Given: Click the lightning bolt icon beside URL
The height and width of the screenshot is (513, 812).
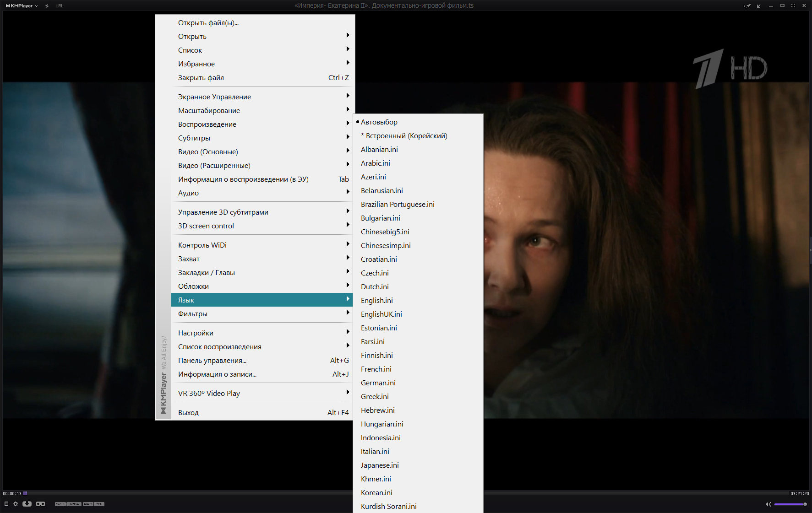Looking at the screenshot, I should (47, 6).
